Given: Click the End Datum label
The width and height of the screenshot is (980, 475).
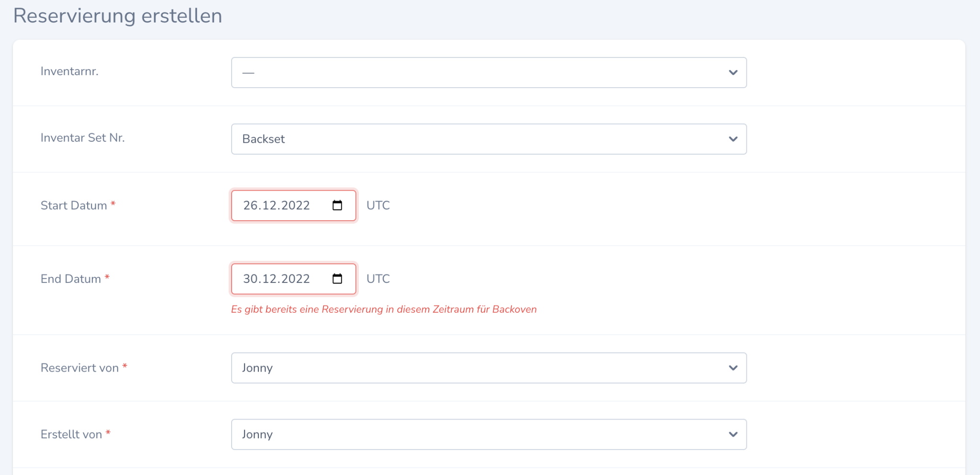Looking at the screenshot, I should pyautogui.click(x=71, y=279).
